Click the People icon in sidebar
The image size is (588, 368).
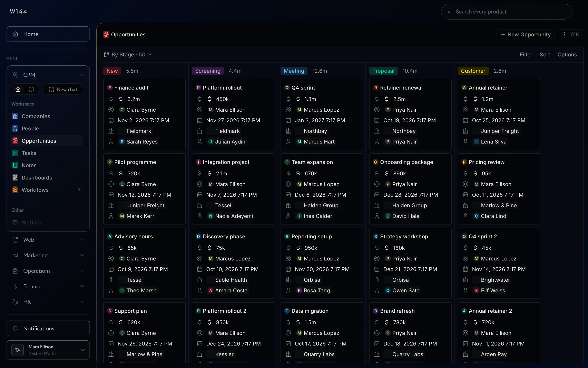click(15, 129)
